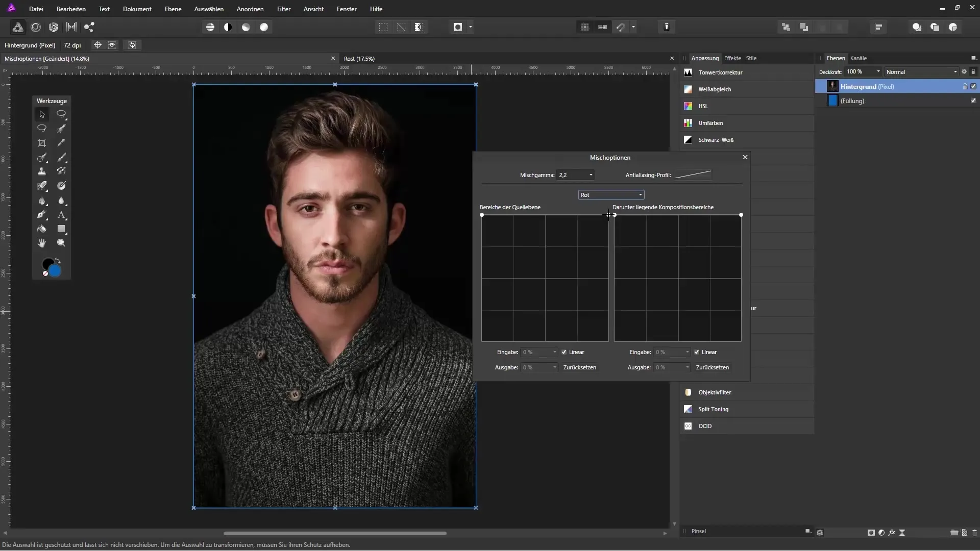Toggle Linear checkbox for Kompositionsbereiche curve

tap(697, 352)
